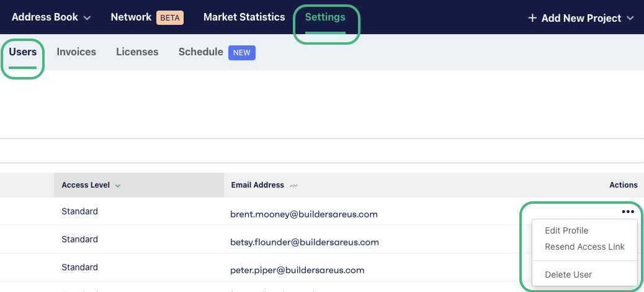Click email peter.piper@buildersareus.com
This screenshot has height=292, width=644.
(297, 270)
